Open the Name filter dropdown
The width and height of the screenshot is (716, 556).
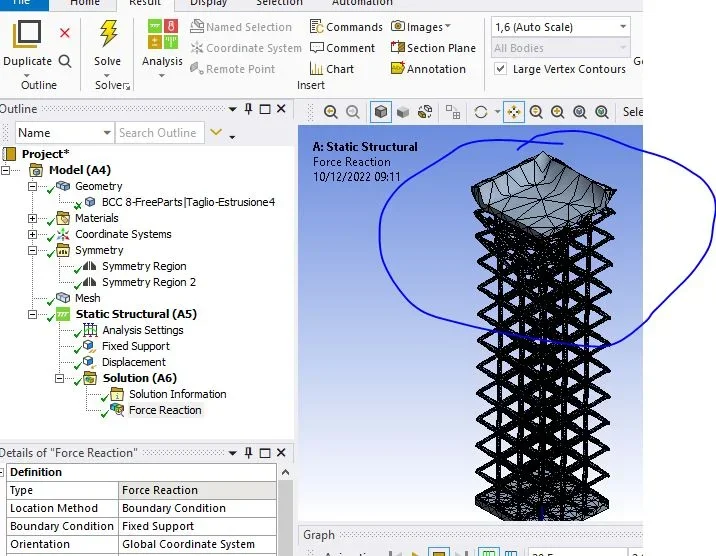point(64,133)
